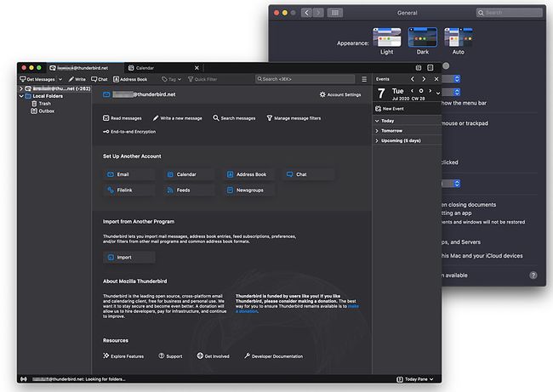Go to next day in mini calendar
Viewport: 553px width, 392px height.
[x=430, y=91]
